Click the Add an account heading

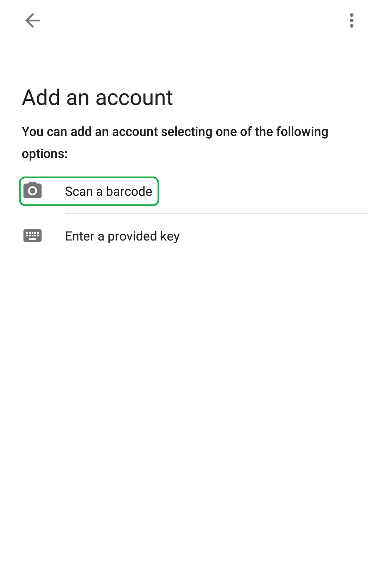97,98
